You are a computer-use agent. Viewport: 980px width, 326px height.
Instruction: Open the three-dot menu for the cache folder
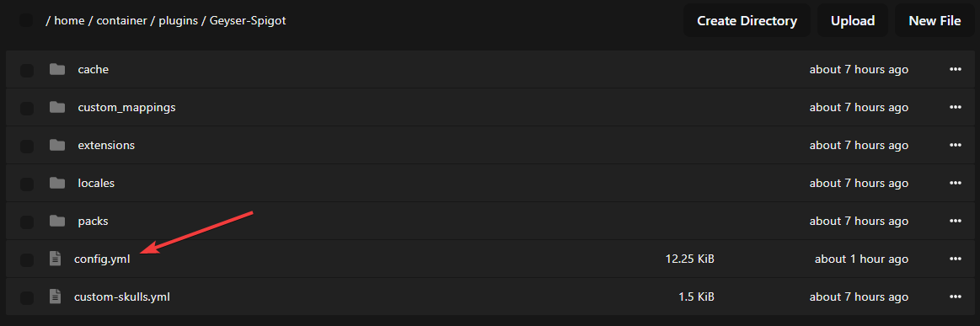(x=955, y=69)
